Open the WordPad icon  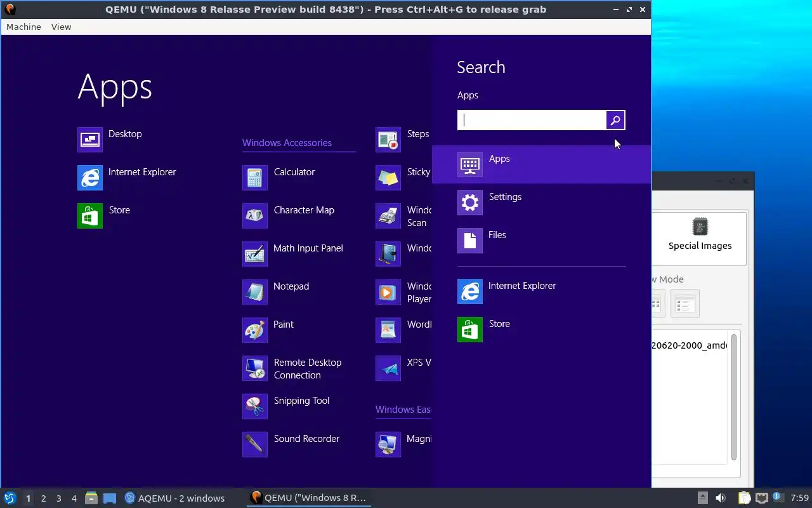388,330
